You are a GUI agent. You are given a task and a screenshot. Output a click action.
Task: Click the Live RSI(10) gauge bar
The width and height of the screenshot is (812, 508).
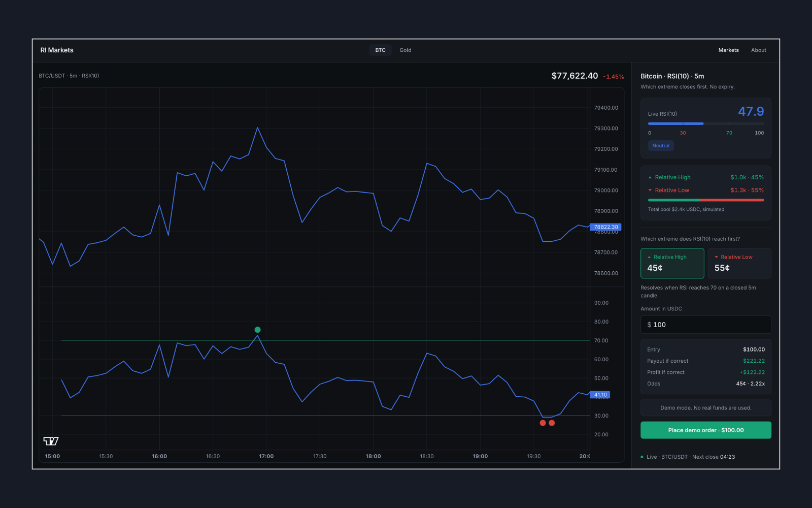coord(705,123)
